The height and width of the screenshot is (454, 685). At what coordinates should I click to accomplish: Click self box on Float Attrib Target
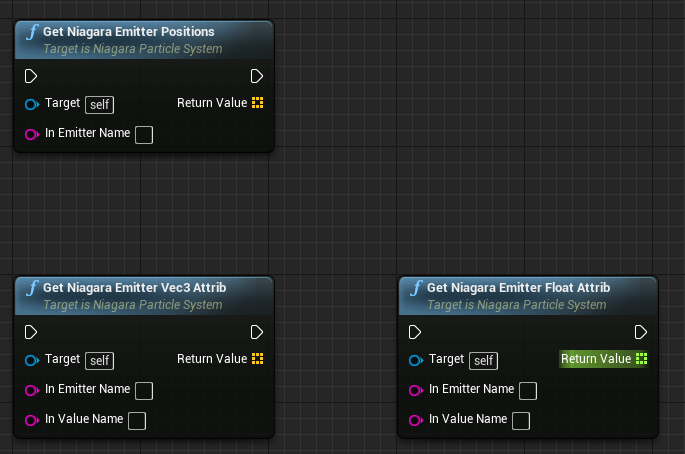[x=484, y=361]
